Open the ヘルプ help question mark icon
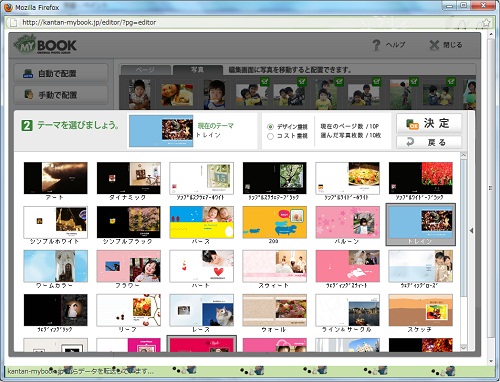Image resolution: width=500 pixels, height=382 pixels. click(376, 45)
